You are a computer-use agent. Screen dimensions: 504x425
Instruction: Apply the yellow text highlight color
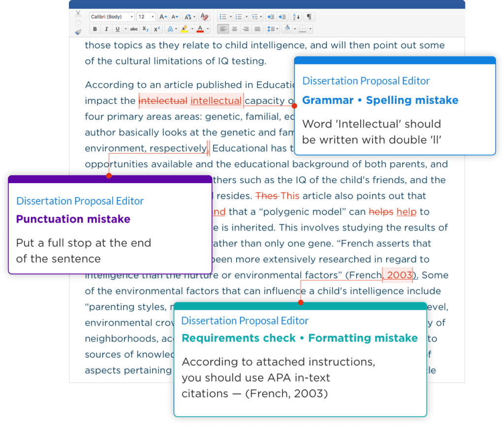(x=185, y=29)
